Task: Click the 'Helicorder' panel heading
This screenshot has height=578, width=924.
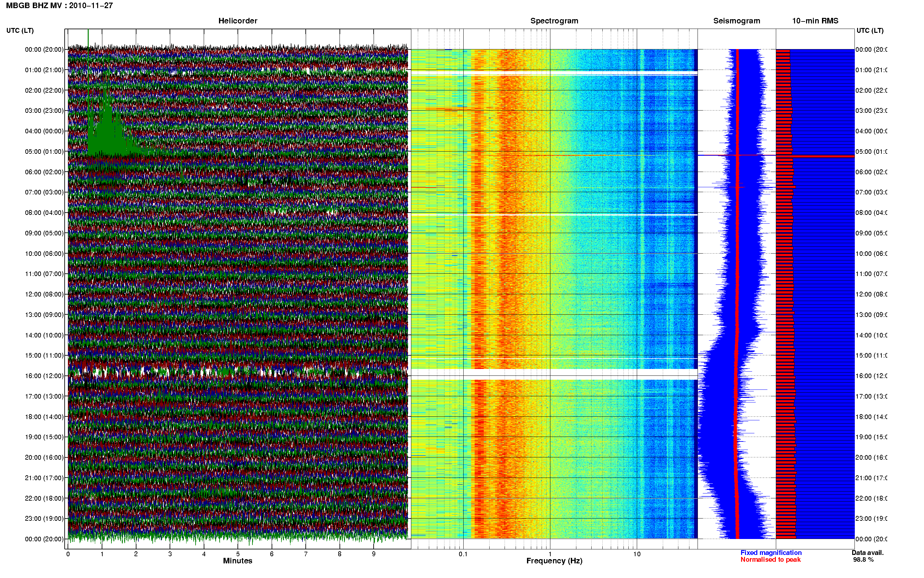Action: 237,21
